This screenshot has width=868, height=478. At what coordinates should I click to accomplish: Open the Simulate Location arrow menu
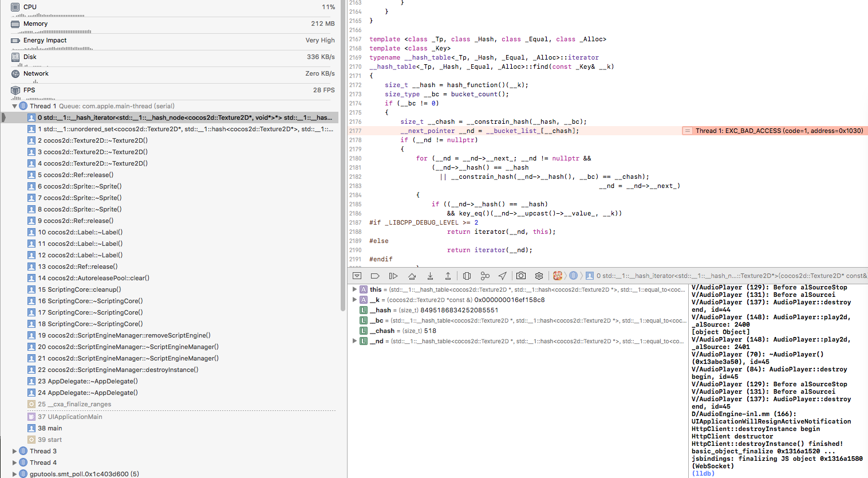click(502, 276)
